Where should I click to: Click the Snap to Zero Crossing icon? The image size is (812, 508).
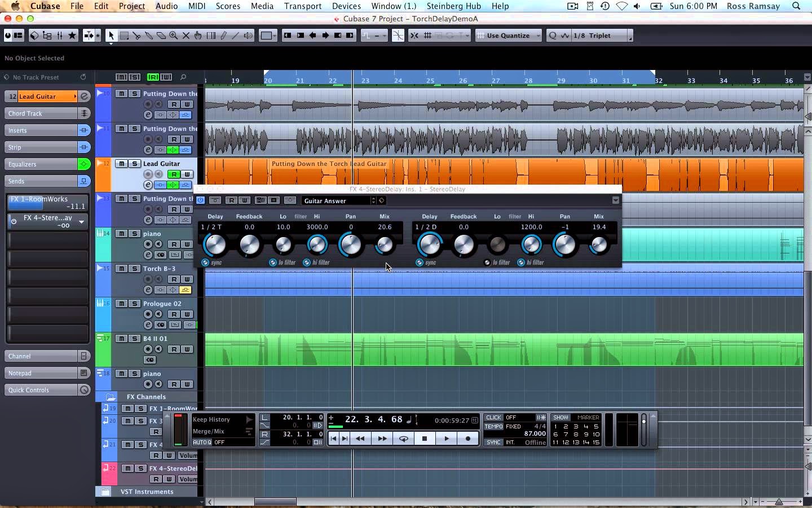pos(398,36)
